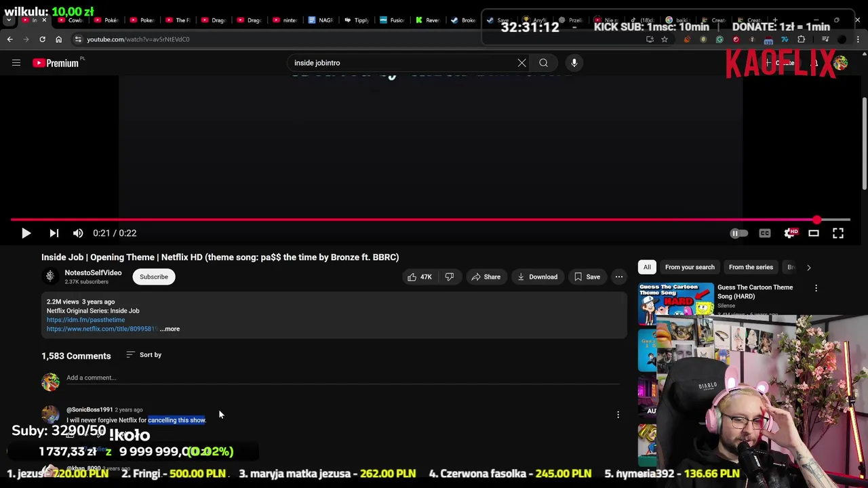Select the All filter chip
The width and height of the screenshot is (868, 488).
point(647,267)
